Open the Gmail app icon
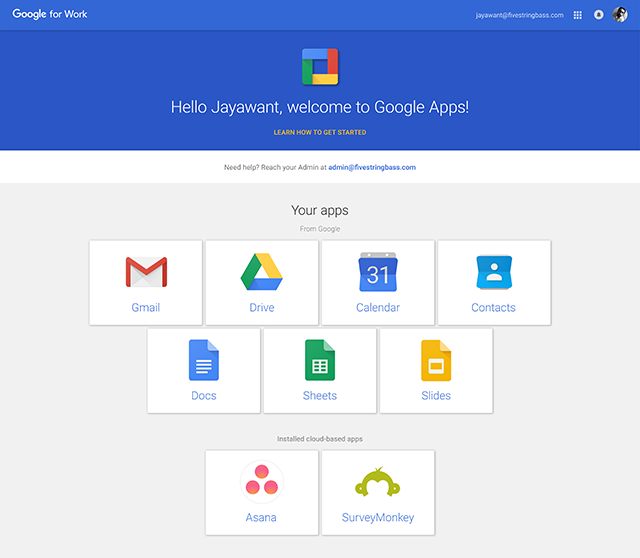640x558 pixels. [x=146, y=272]
